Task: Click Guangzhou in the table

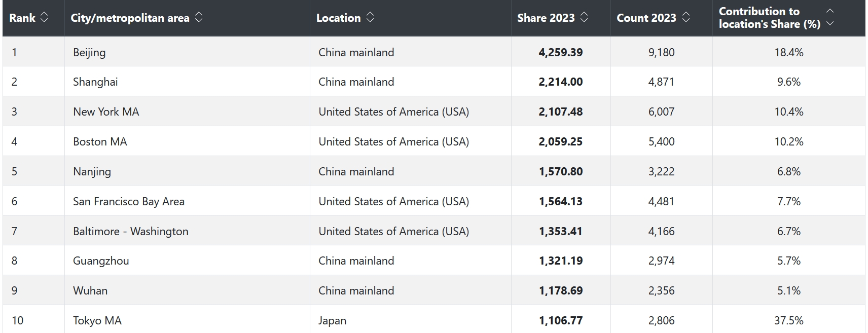Action: (101, 261)
